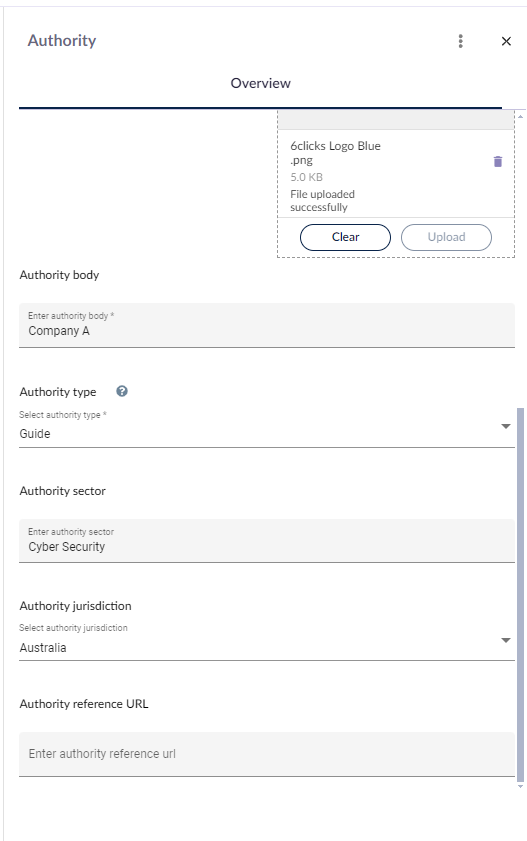527x841 pixels.
Task: Click the Clear button
Action: (x=345, y=237)
